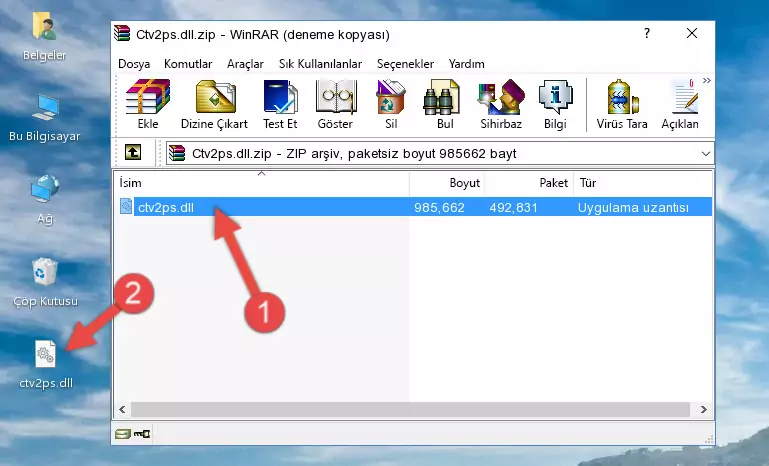Click the Uygulama uzantısı type cell

tap(633, 207)
